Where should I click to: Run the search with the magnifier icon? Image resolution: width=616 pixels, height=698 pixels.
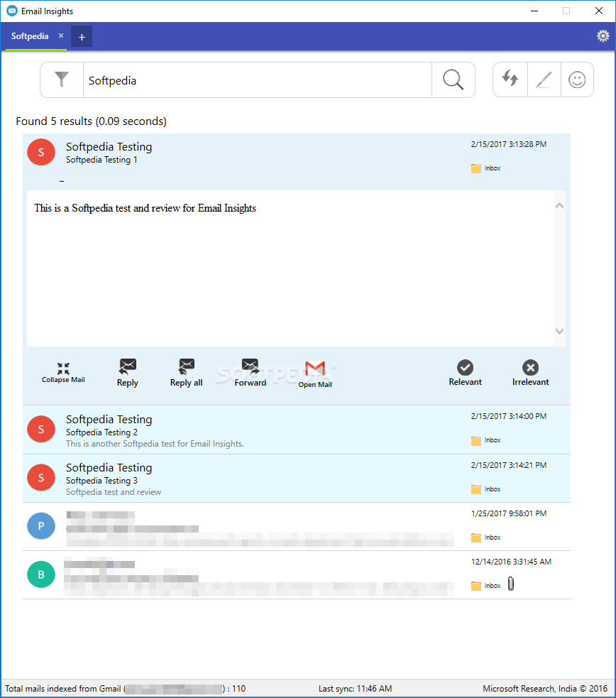pos(453,80)
